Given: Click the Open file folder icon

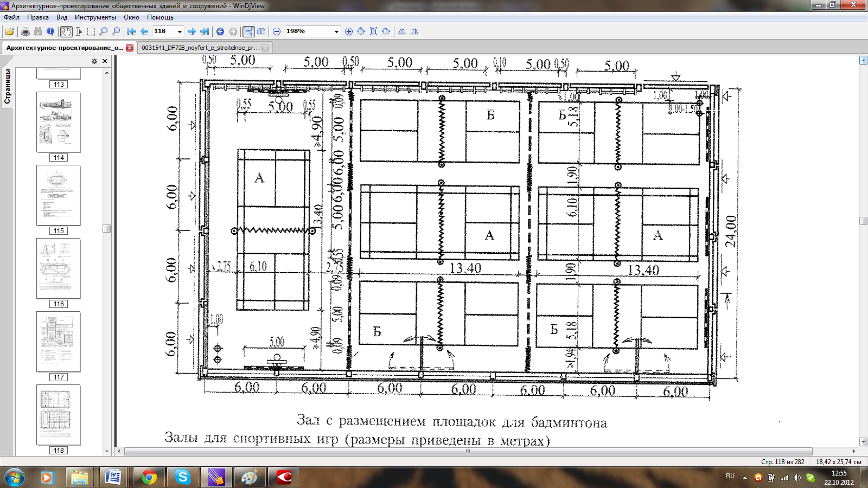Looking at the screenshot, I should click(10, 31).
